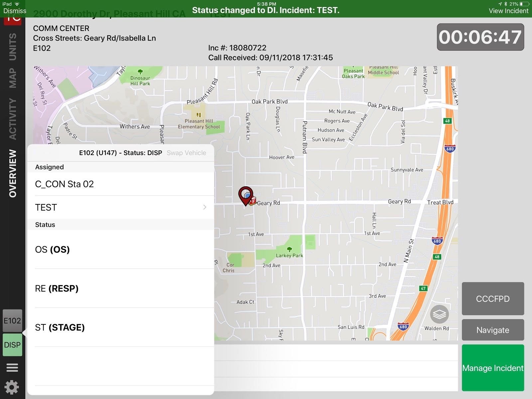The image size is (532, 399).
Task: Open settings with the gear icon
Action: (x=12, y=387)
